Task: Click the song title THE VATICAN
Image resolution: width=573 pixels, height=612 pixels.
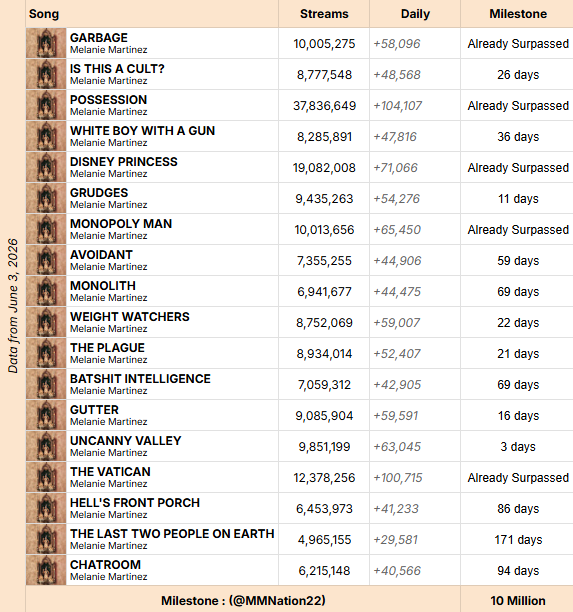Action: click(x=110, y=472)
